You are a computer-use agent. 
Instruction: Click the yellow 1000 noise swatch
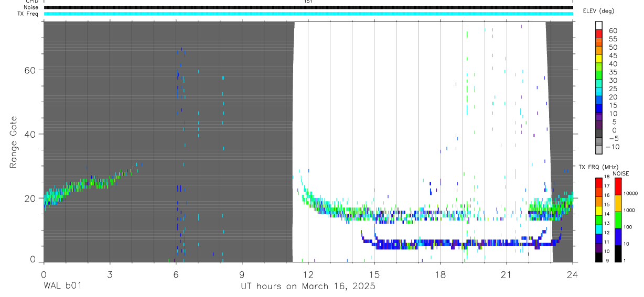click(617, 203)
